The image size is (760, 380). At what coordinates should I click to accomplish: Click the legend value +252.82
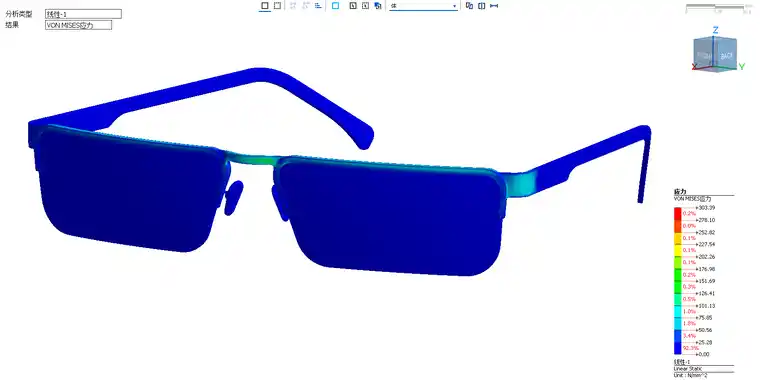point(706,232)
